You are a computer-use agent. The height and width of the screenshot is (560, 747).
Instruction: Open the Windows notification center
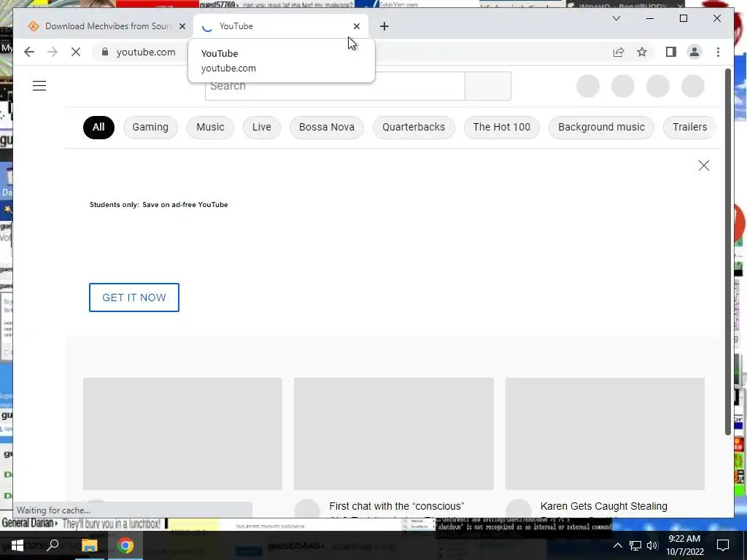pyautogui.click(x=723, y=545)
